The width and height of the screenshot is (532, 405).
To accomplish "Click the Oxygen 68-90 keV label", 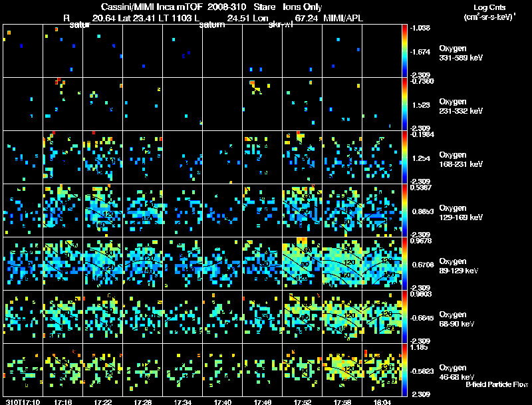I will click(x=457, y=319).
